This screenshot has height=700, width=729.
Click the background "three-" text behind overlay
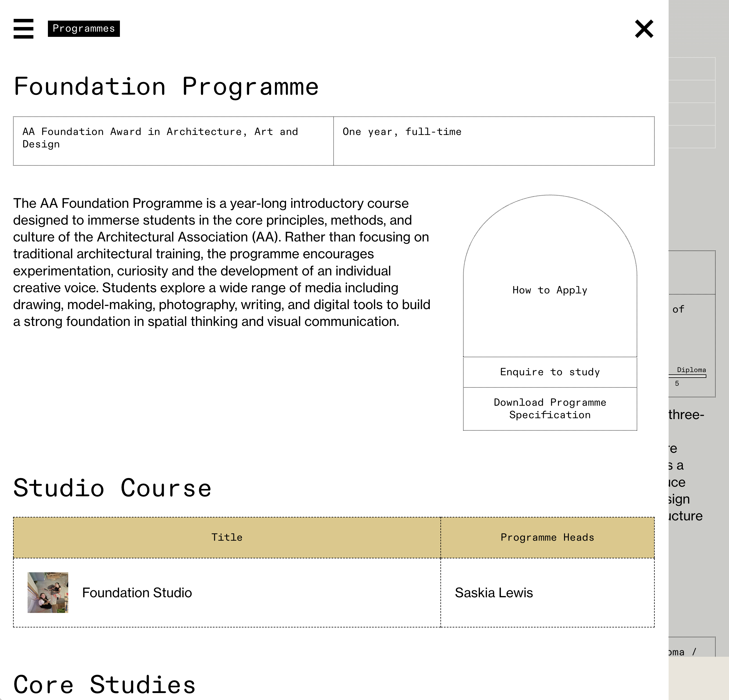pyautogui.click(x=686, y=414)
